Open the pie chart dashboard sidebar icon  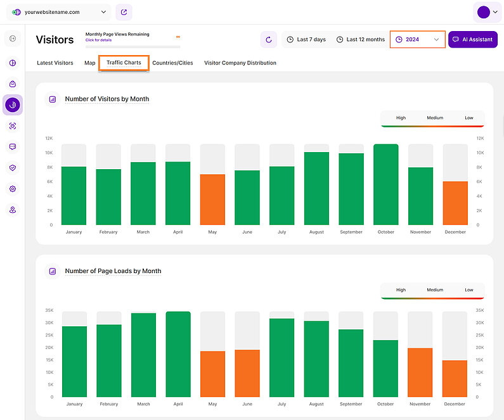tap(13, 63)
